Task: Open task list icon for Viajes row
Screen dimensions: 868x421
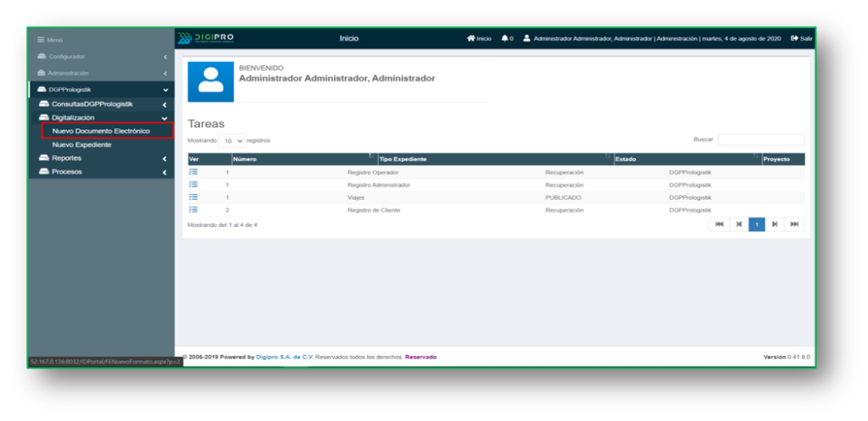Action: point(193,197)
